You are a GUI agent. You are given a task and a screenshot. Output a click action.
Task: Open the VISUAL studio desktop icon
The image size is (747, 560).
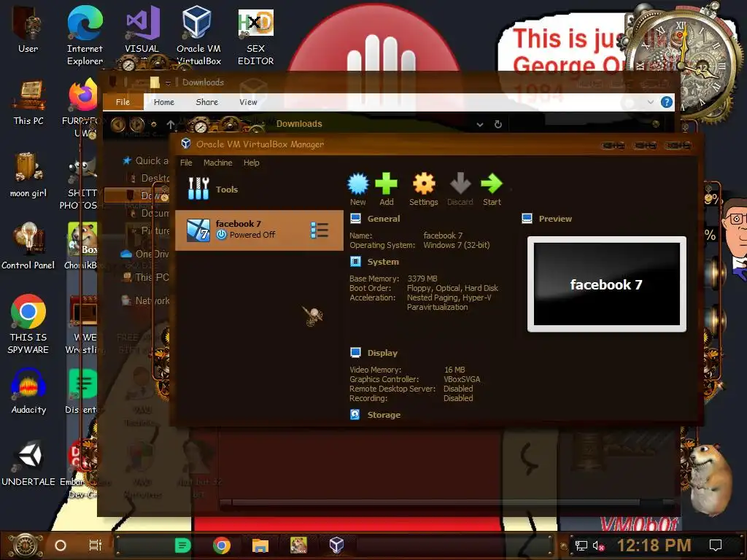click(142, 31)
